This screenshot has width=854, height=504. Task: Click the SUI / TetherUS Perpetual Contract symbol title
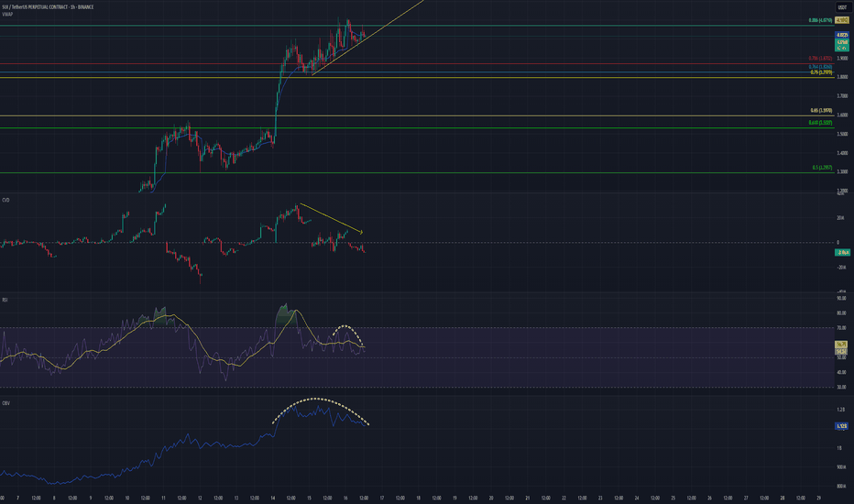click(x=48, y=7)
